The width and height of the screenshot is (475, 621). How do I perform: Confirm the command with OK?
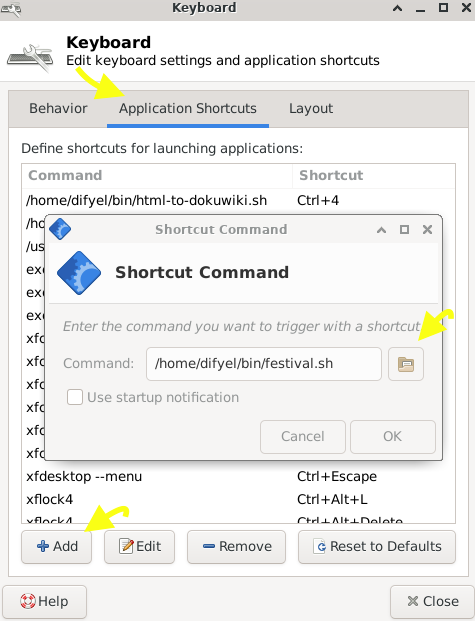click(393, 436)
